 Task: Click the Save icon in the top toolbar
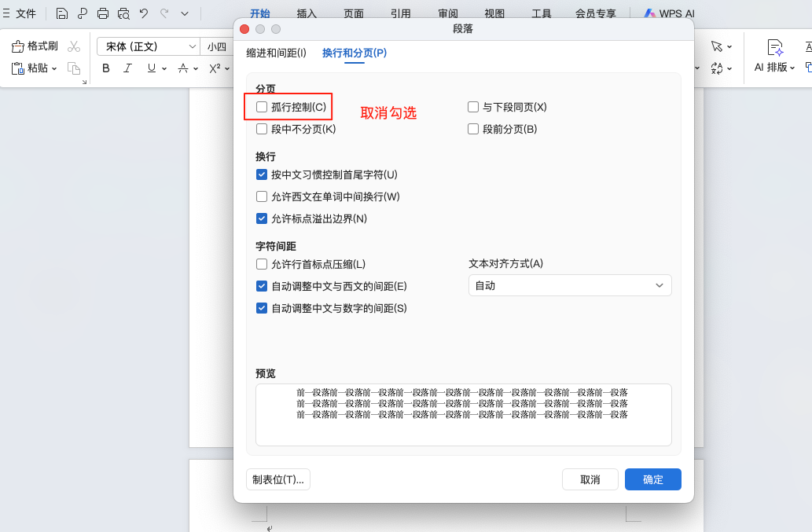tap(61, 13)
